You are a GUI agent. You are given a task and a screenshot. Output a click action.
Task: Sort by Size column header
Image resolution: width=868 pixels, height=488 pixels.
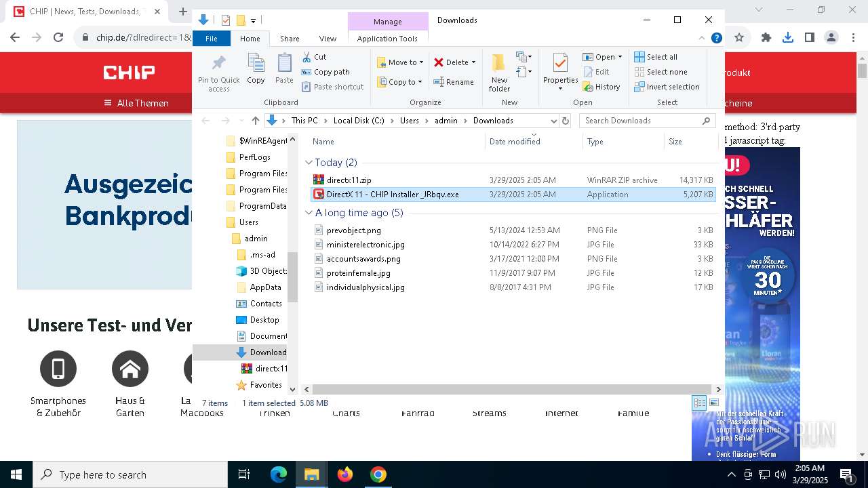pos(691,141)
